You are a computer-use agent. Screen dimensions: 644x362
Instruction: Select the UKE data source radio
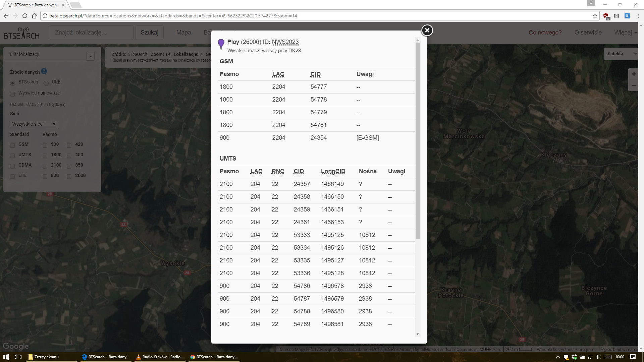pyautogui.click(x=46, y=83)
